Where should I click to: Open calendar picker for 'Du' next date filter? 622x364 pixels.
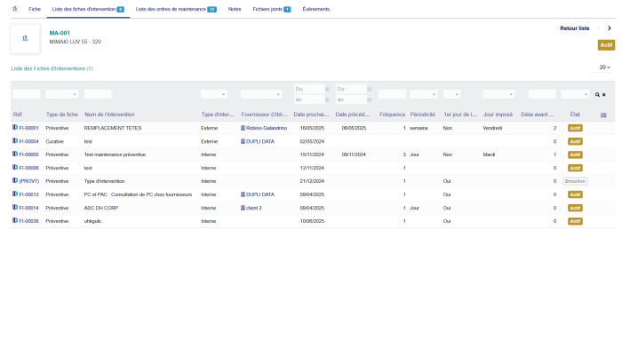coord(328,89)
